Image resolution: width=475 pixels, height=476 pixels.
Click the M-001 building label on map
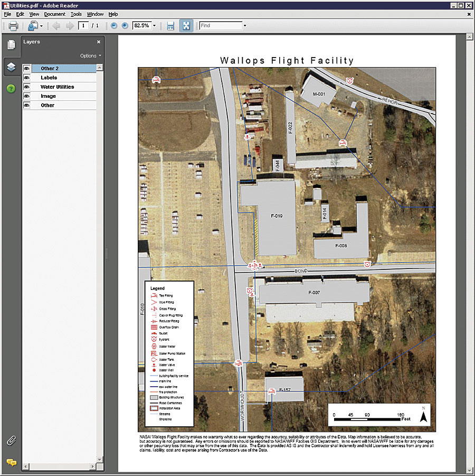319,94
